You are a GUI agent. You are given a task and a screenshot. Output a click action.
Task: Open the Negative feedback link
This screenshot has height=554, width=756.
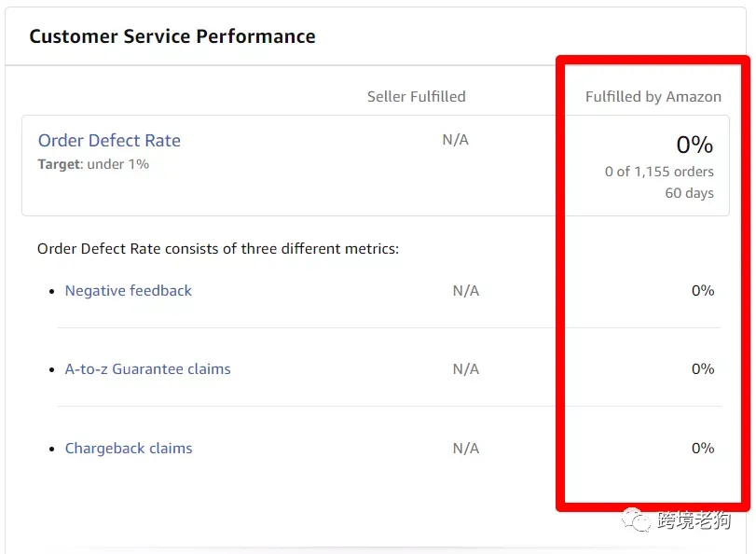(129, 290)
